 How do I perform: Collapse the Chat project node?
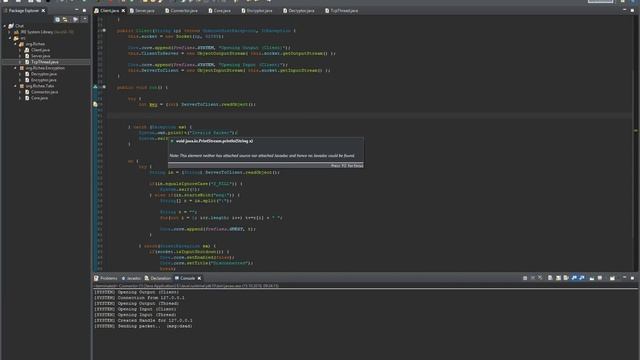pyautogui.click(x=4, y=26)
